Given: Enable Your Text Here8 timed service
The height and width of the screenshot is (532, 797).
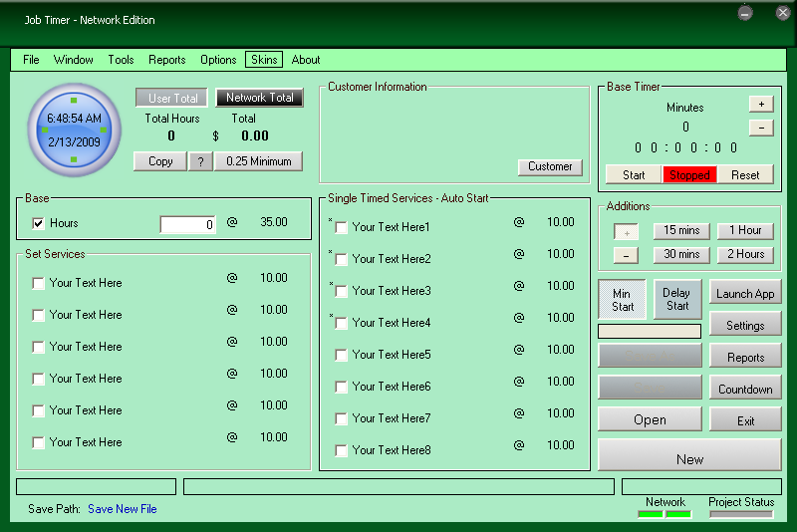Looking at the screenshot, I should point(341,450).
